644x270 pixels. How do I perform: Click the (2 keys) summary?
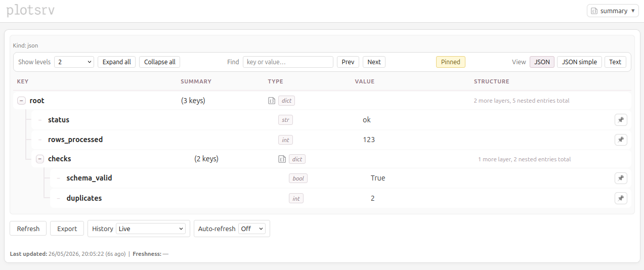tap(206, 159)
